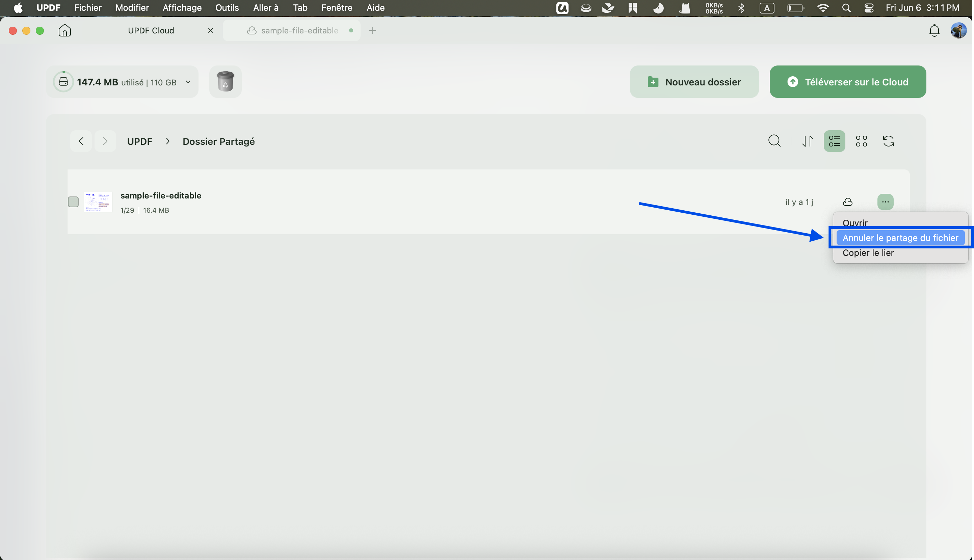Open the Fenêtre menu
The height and width of the screenshot is (560, 974).
point(337,8)
